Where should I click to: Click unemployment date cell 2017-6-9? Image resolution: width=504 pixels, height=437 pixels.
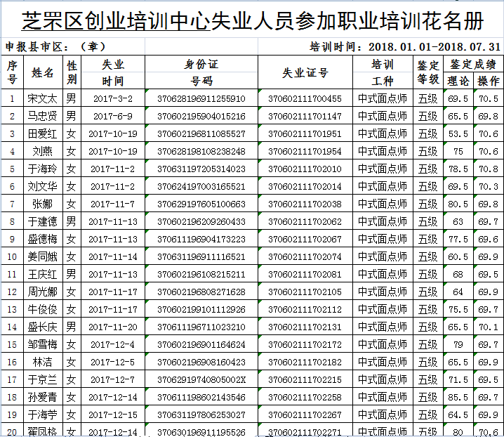point(113,116)
